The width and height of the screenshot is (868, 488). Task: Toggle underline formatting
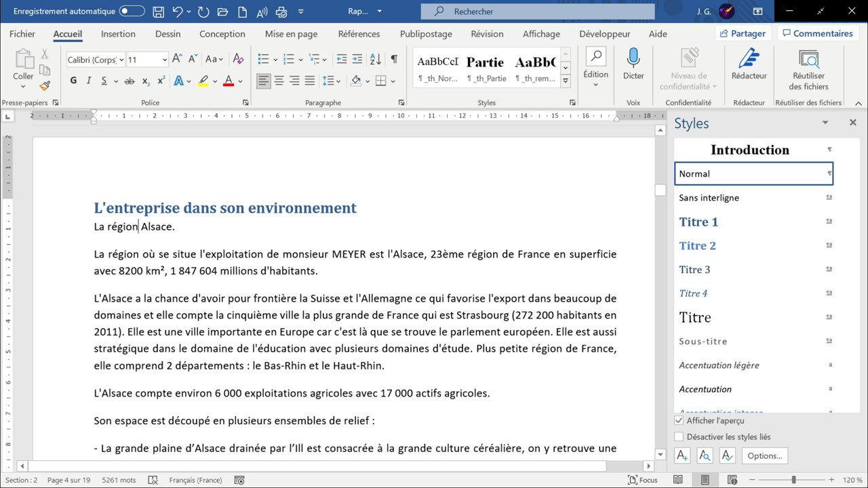(x=104, y=81)
